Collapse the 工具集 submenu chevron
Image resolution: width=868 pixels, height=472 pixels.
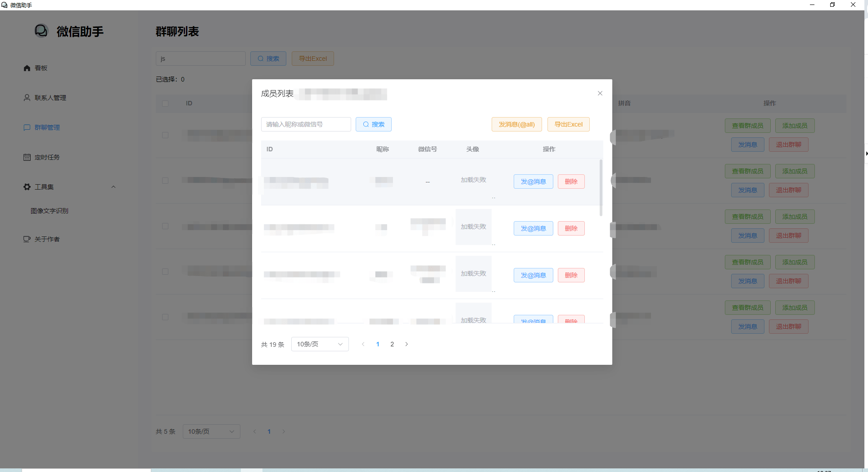point(113,187)
